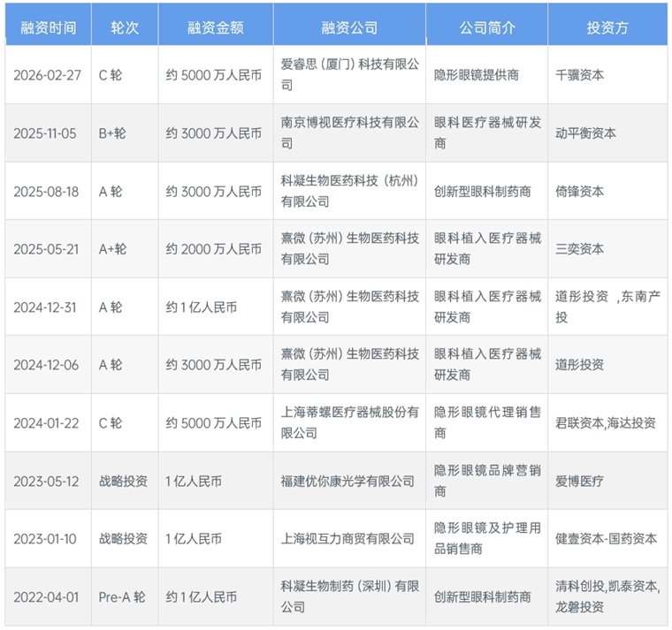Click investor cell 清科创投, 凯泰资本, 龙磐投资
672x630 pixels.
coord(607,596)
